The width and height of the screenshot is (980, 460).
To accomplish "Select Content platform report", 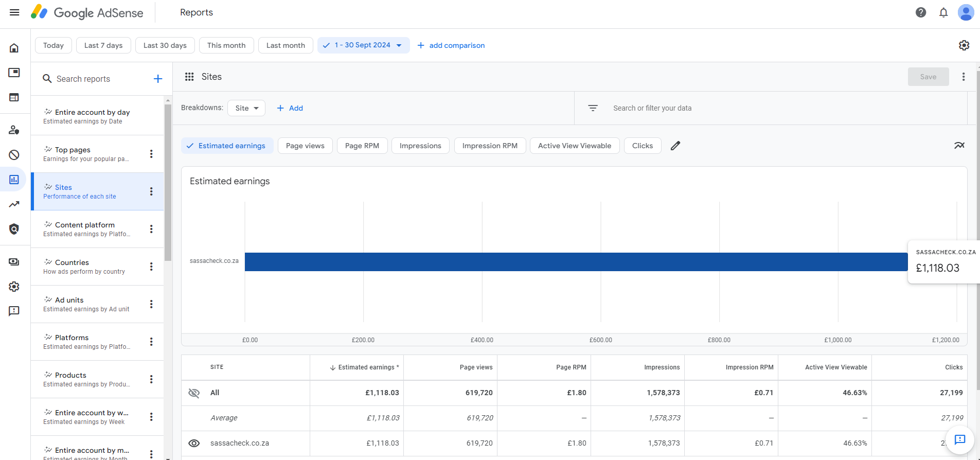I will coord(97,229).
